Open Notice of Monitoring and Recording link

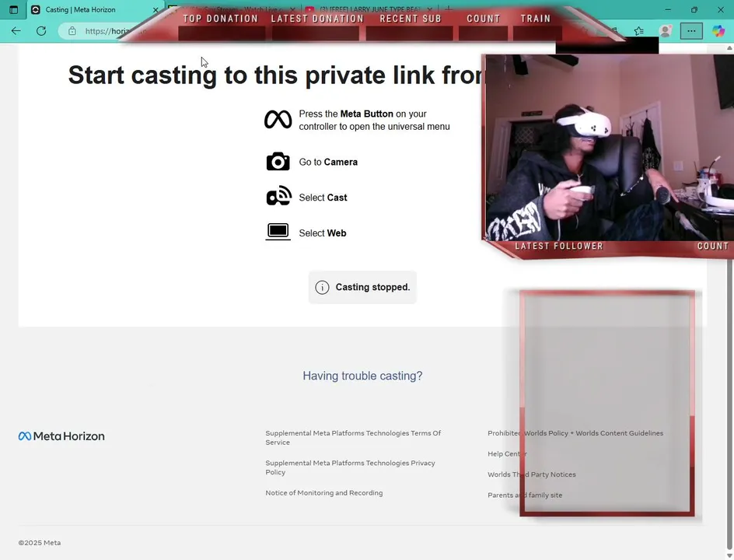click(x=324, y=492)
